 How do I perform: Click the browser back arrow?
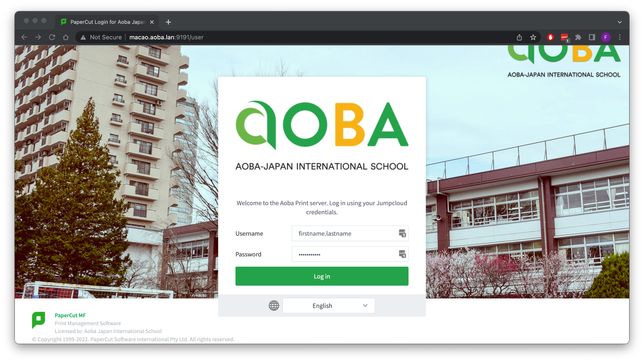tap(24, 37)
